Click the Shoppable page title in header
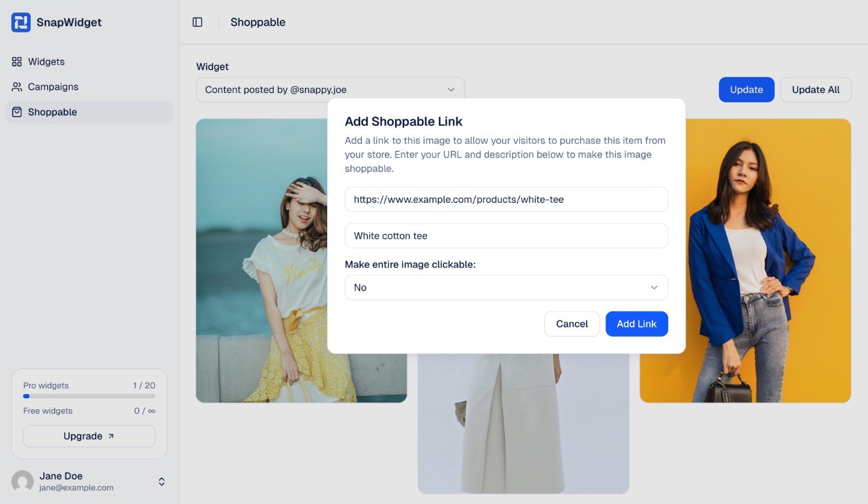 (x=258, y=22)
